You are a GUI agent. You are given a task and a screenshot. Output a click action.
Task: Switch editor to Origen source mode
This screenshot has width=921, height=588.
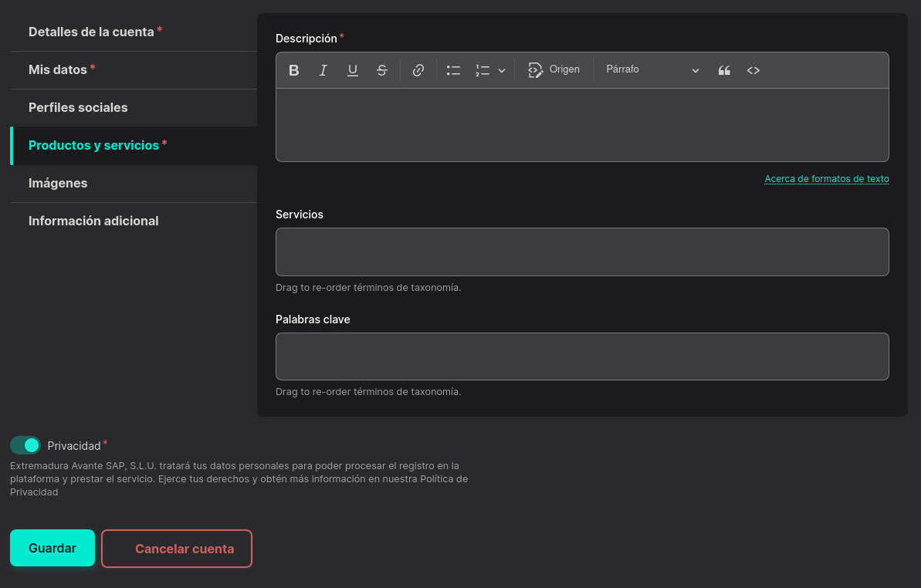[554, 69]
